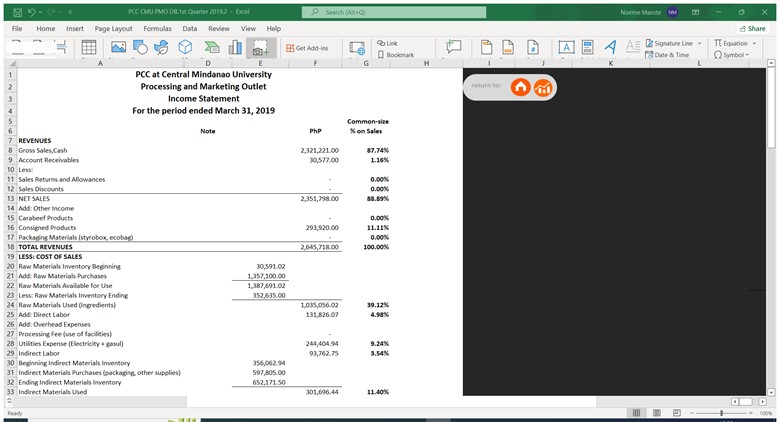Click the Select All corner triangle
This screenshot has height=422, width=780.
click(x=11, y=63)
